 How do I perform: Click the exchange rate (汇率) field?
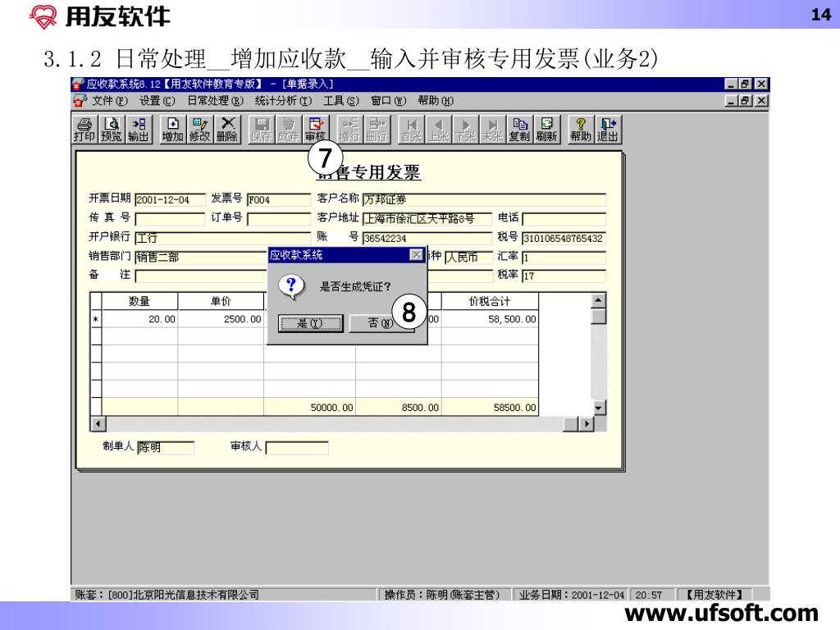coord(564,257)
